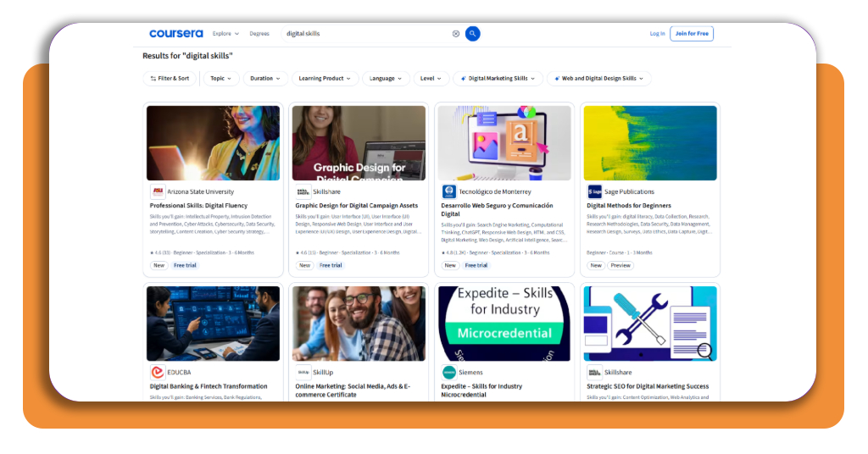Clear the search field with the X icon

pyautogui.click(x=455, y=34)
